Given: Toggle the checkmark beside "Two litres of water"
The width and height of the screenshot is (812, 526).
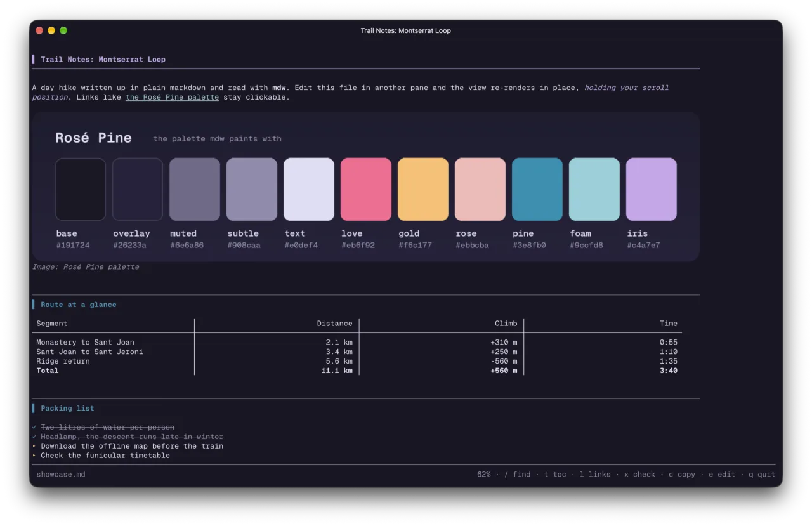Looking at the screenshot, I should pos(34,428).
